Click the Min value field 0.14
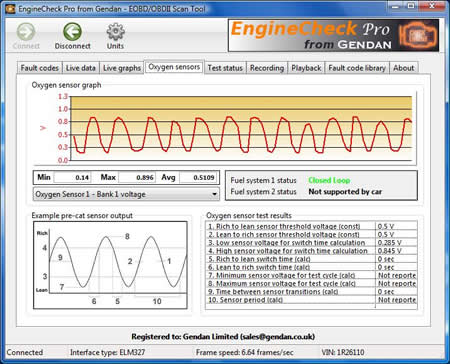450x364 pixels. (72, 177)
